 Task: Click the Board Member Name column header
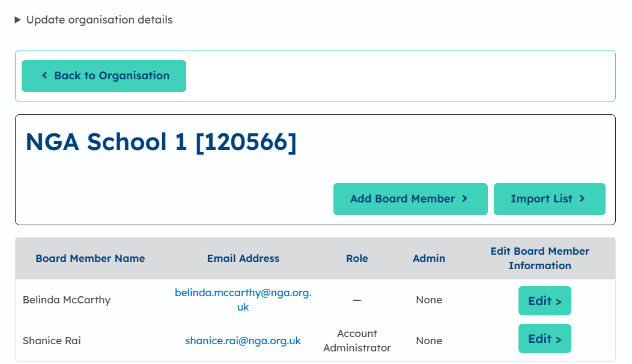(90, 258)
